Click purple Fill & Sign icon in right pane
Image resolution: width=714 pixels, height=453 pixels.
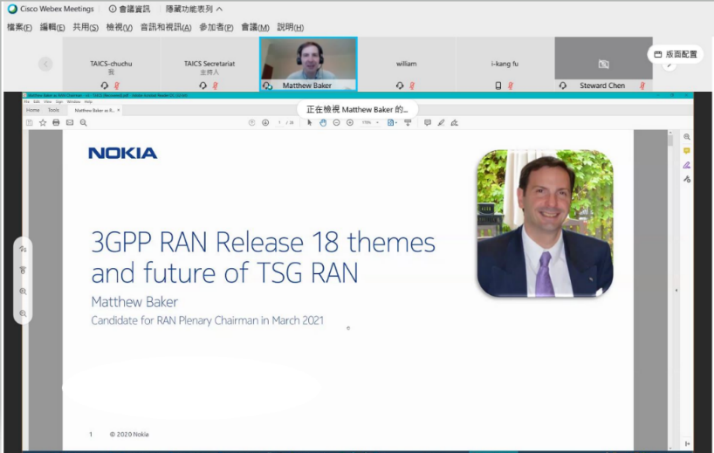(687, 165)
